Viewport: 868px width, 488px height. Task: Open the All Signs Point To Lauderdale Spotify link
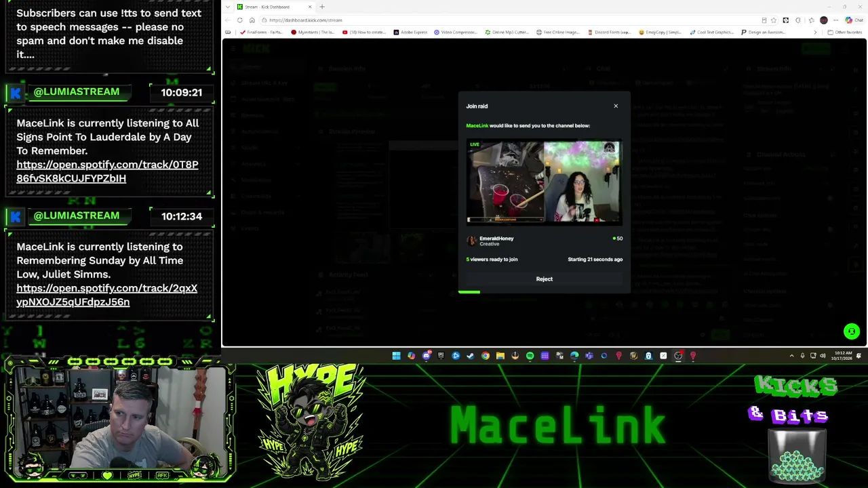tap(107, 171)
